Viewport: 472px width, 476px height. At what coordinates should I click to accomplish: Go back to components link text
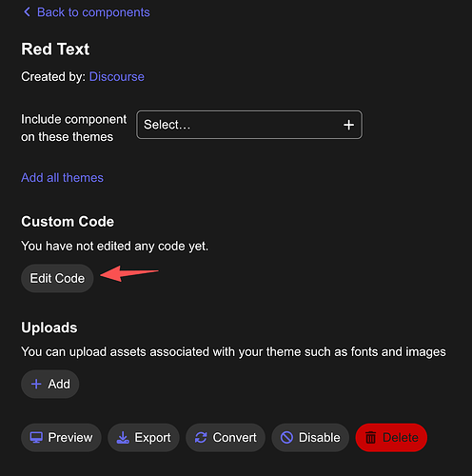coord(93,12)
